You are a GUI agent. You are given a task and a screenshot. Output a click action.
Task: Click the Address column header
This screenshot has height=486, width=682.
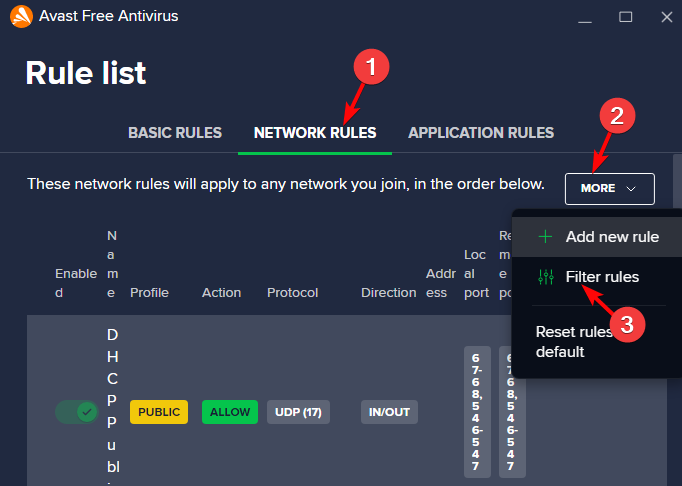(x=441, y=283)
